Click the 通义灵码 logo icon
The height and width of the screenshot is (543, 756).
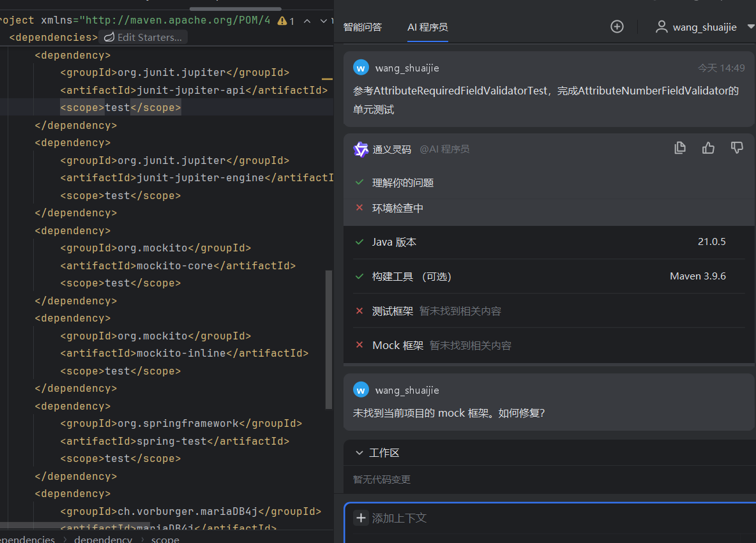click(x=360, y=149)
